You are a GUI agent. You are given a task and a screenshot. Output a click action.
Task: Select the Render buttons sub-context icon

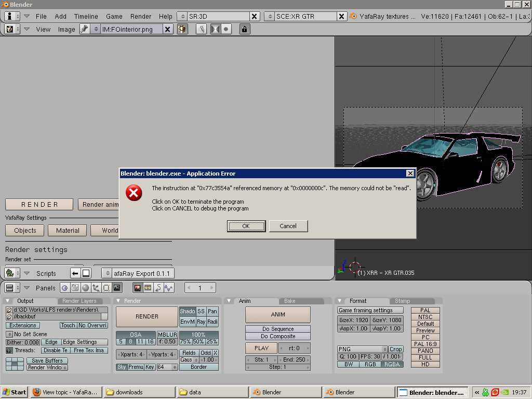[x=137, y=288]
